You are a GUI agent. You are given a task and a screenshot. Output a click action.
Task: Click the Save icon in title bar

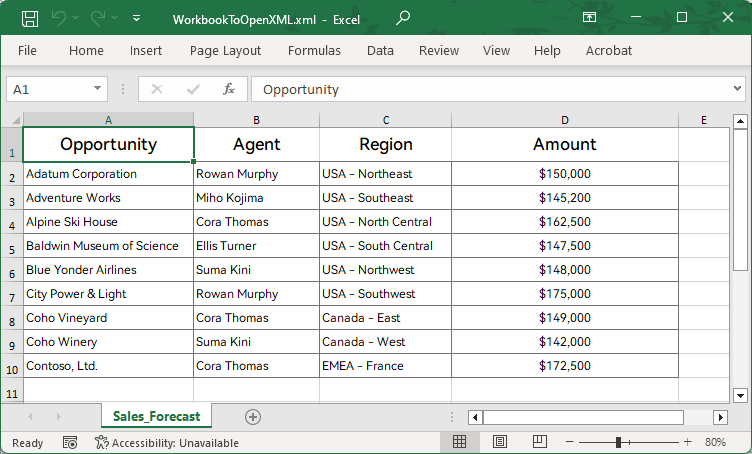click(x=30, y=18)
